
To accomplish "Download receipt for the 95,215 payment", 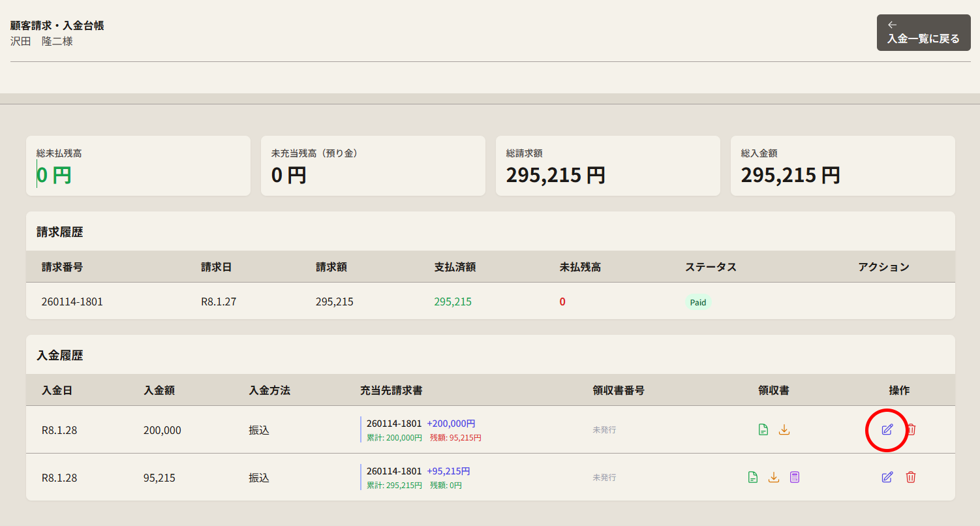I will point(774,477).
